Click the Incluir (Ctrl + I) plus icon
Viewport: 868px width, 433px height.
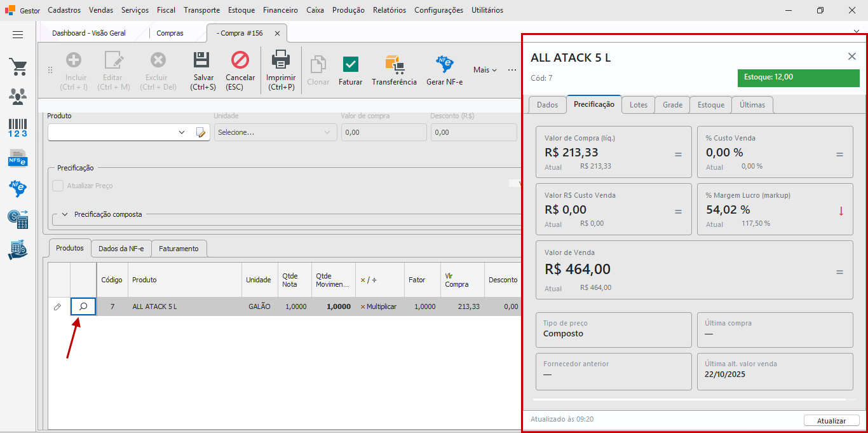74,60
